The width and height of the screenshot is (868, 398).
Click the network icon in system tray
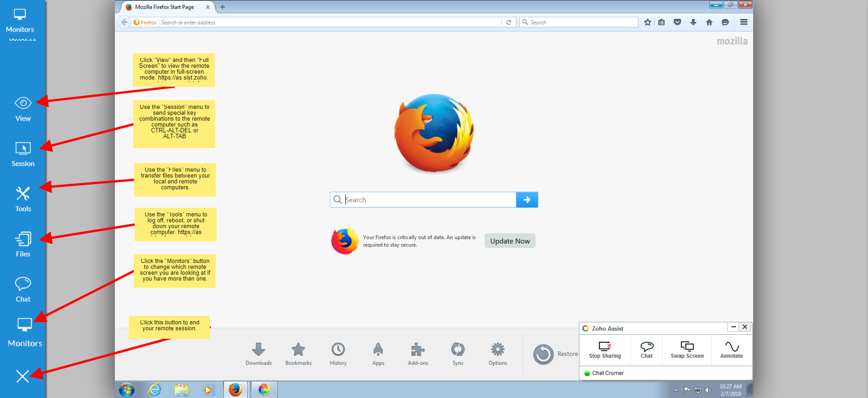click(698, 390)
